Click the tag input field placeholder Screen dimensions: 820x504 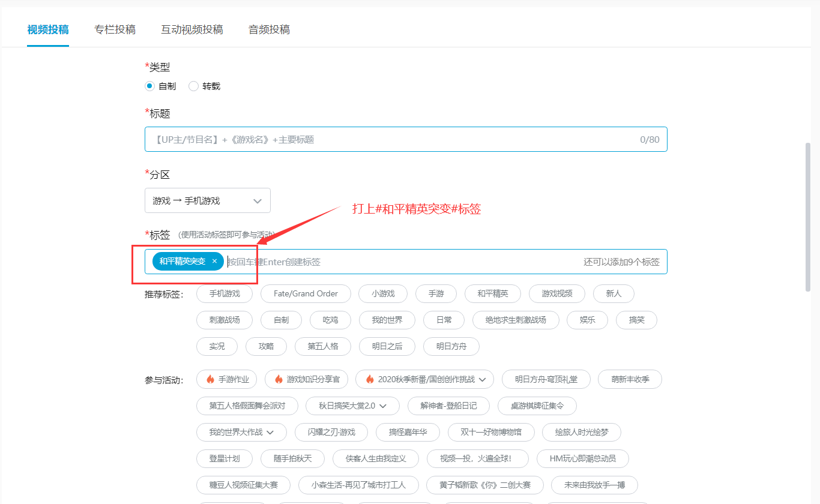click(274, 262)
